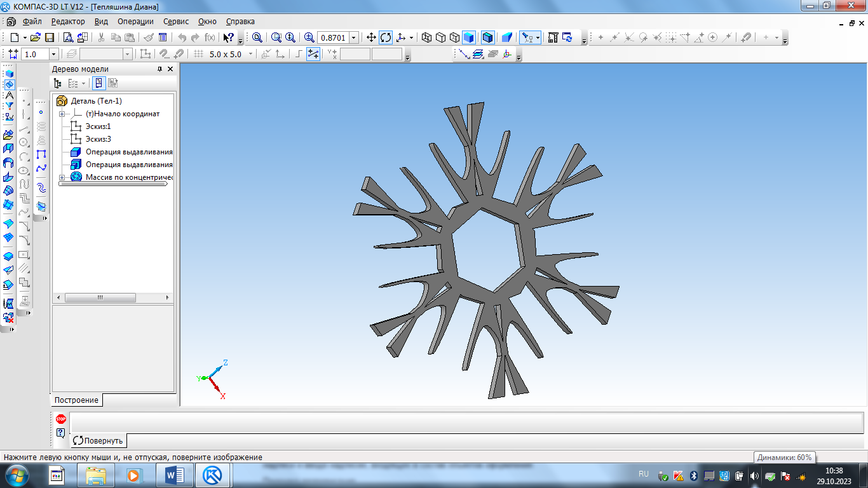Click the Повернуть button in command bar
The height and width of the screenshot is (488, 868).
point(98,440)
